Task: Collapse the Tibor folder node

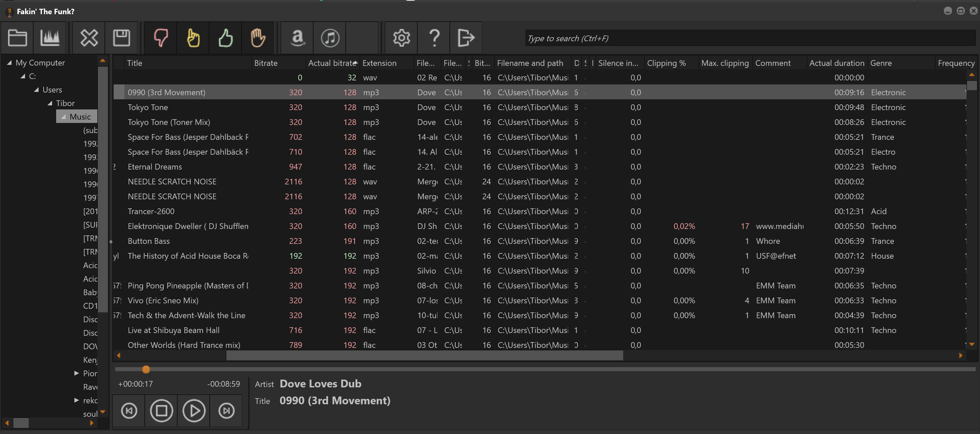Action: 50,103
